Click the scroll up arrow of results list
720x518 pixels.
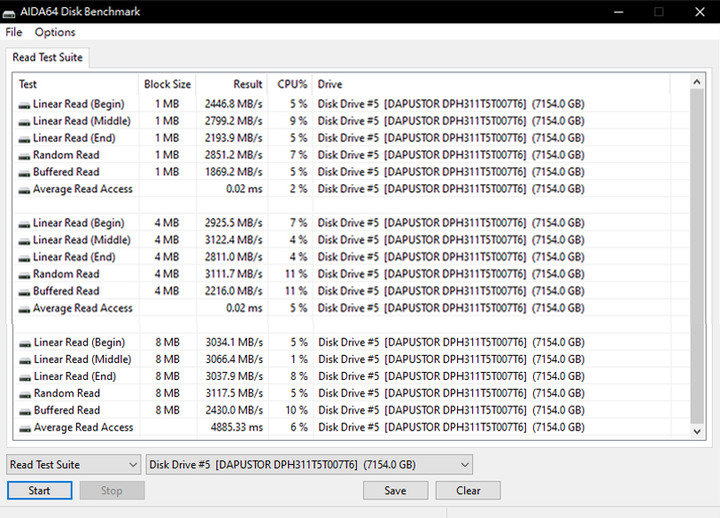point(697,82)
